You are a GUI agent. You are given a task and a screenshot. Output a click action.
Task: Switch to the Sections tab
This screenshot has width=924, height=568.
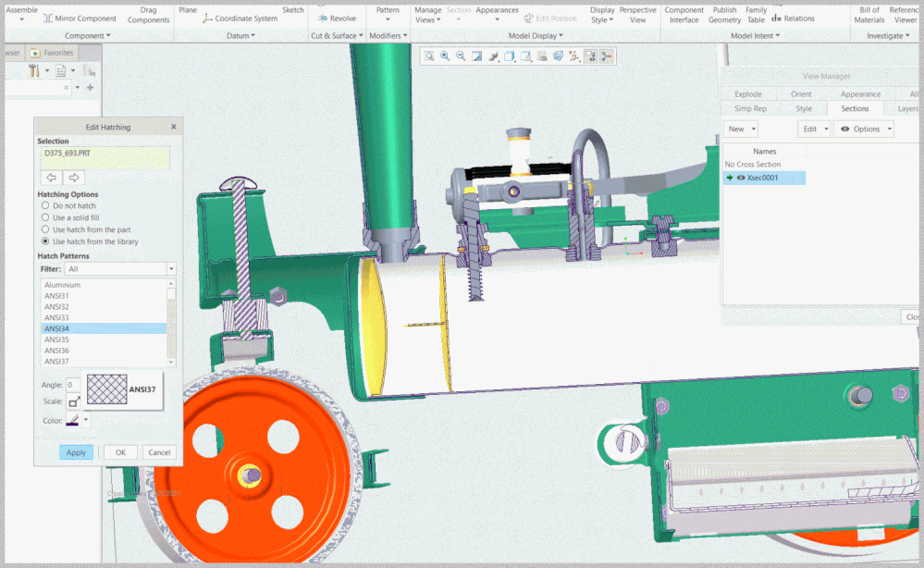pos(855,108)
